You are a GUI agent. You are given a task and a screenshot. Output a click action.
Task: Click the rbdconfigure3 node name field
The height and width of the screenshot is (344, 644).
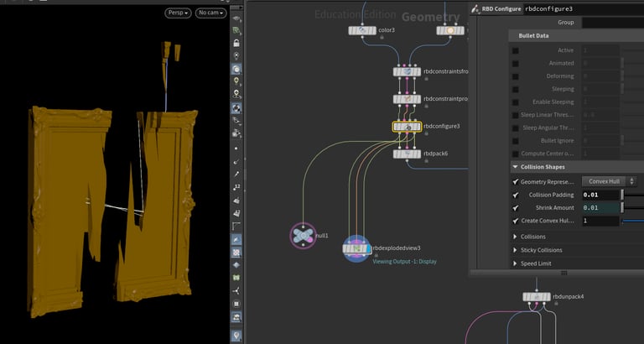point(584,8)
